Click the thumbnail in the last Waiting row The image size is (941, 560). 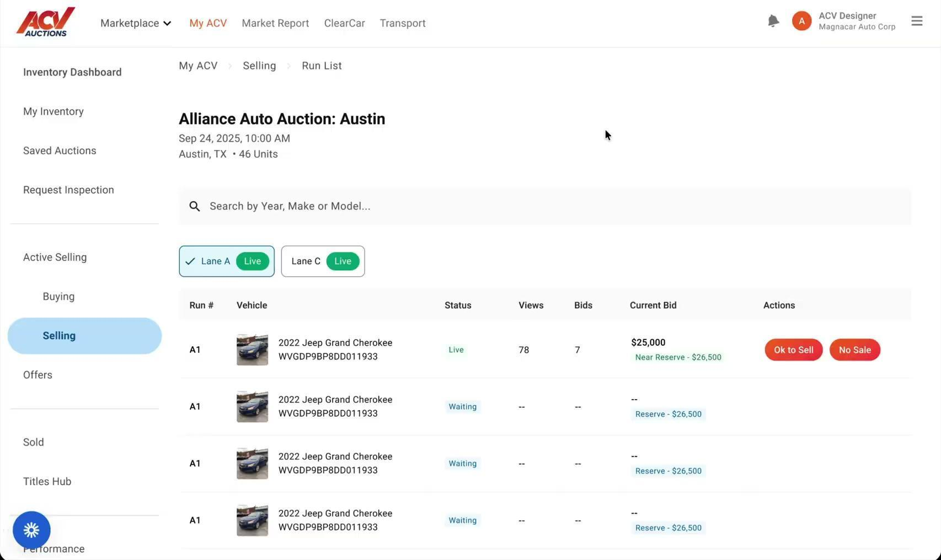(x=252, y=520)
